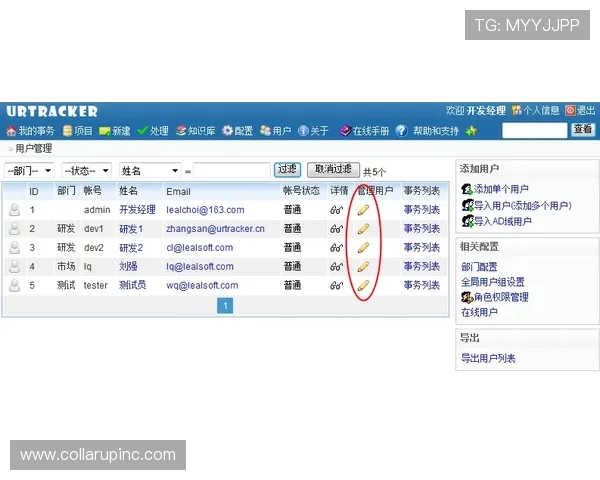This screenshot has height=480, width=600.
Task: Click the search input field in header
Action: pos(535,131)
